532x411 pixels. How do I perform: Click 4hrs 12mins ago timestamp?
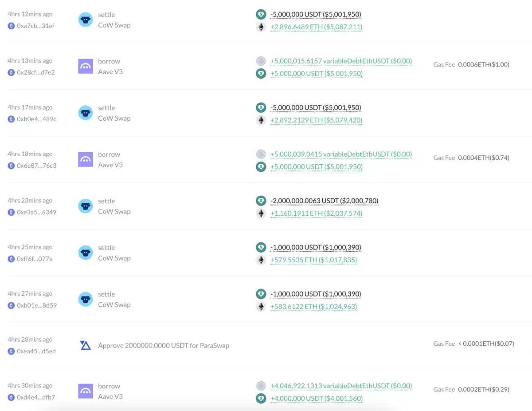pyautogui.click(x=30, y=14)
